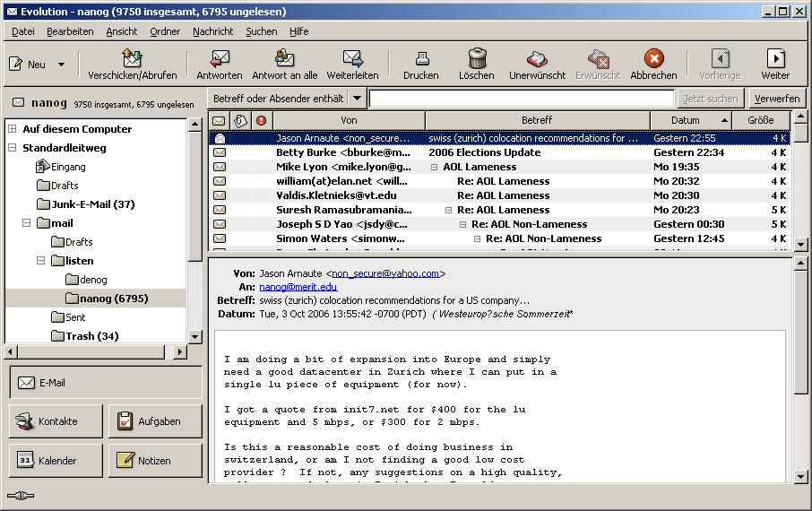Collapse the 'listen' folder tree node
This screenshot has width=812, height=511.
coord(41,261)
